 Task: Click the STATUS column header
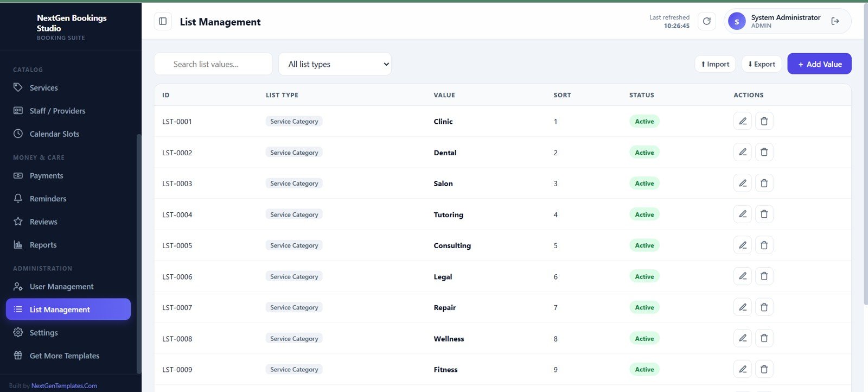click(x=642, y=95)
